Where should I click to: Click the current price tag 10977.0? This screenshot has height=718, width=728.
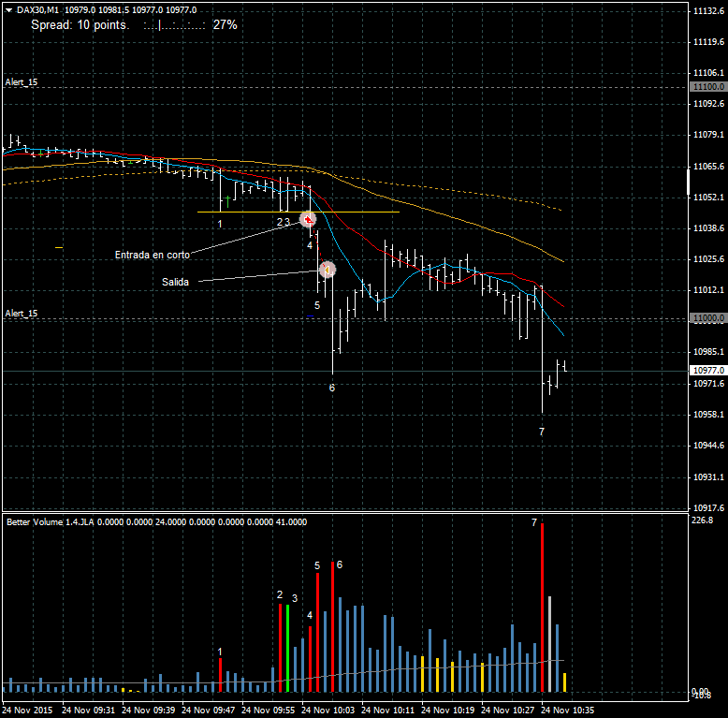(x=708, y=371)
